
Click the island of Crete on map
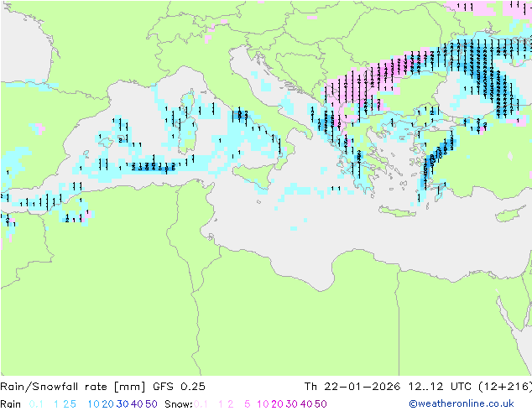[397, 211]
